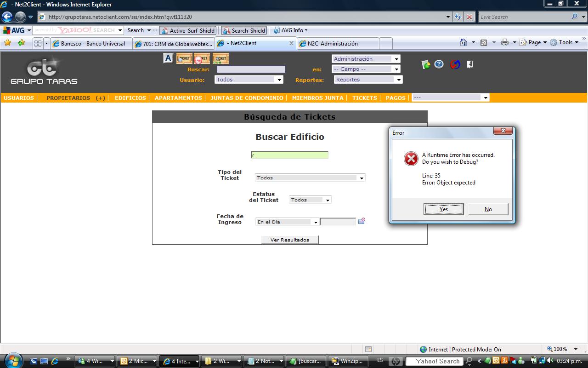Open the PAGOS menu item

click(x=396, y=98)
